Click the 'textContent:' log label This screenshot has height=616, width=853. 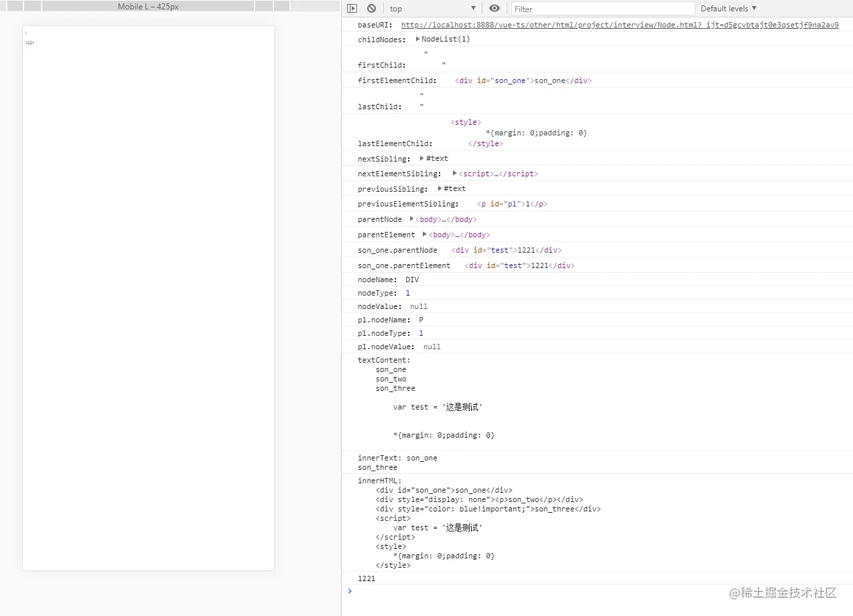(384, 360)
